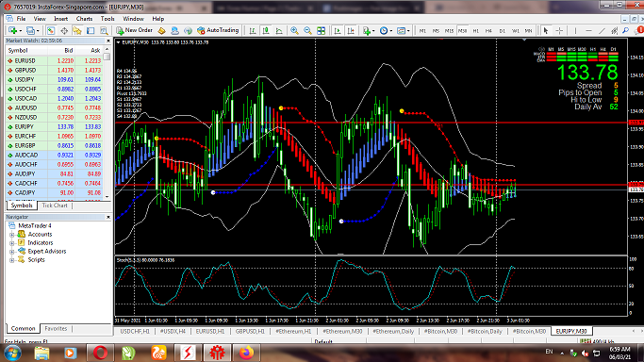Switch to USDCHF,H1 chart tab
Viewport: 644px width, 362px height.
click(135, 331)
